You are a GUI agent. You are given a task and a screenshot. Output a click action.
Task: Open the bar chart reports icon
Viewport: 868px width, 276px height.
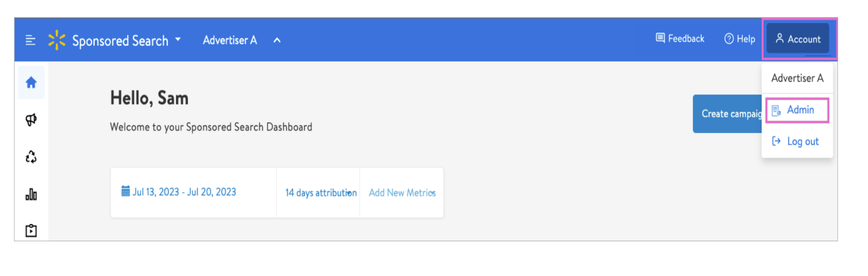click(31, 194)
